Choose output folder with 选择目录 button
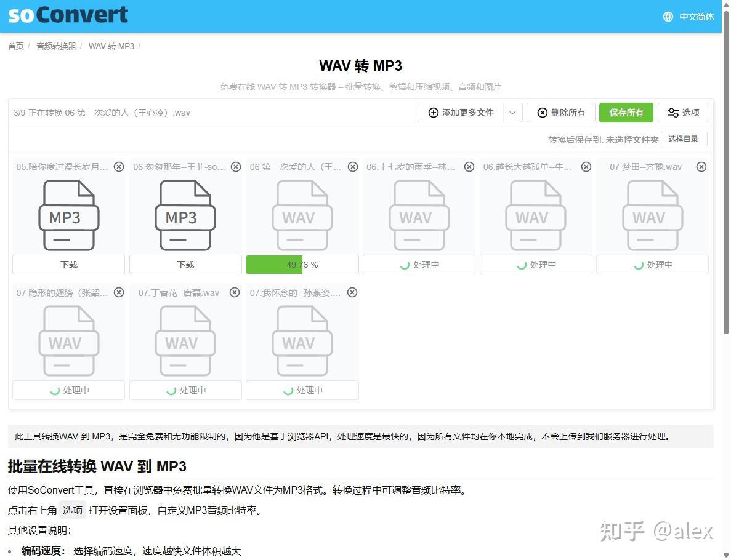 pyautogui.click(x=684, y=139)
